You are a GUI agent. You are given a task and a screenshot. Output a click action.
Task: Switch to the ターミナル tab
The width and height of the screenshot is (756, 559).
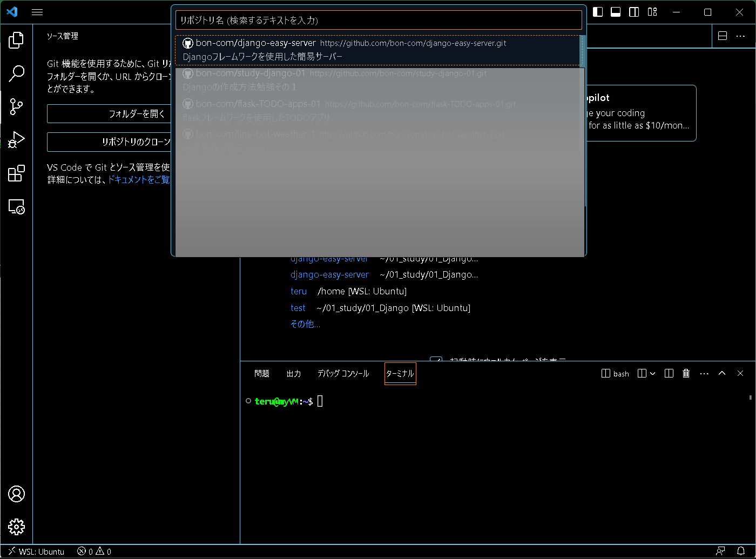pos(400,374)
